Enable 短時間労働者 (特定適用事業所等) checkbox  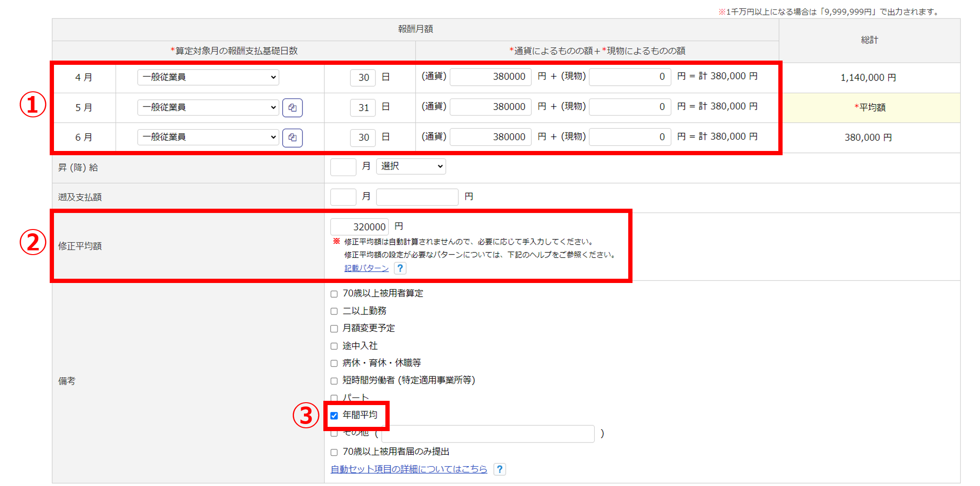[334, 381]
